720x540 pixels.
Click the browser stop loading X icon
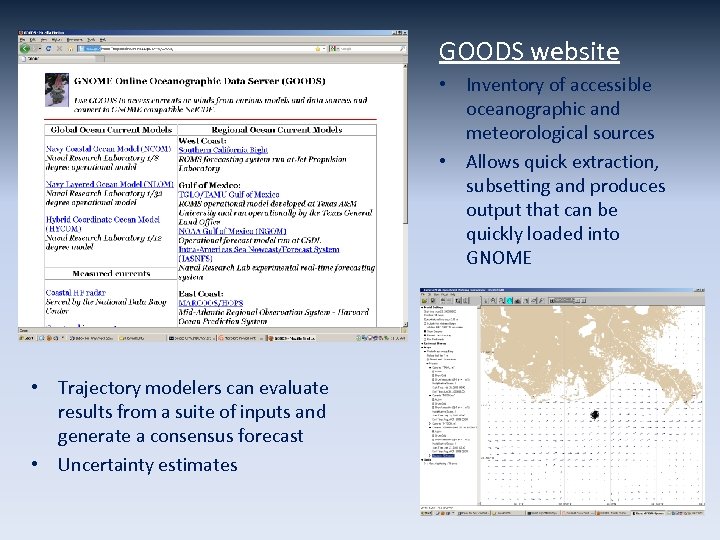59,48
